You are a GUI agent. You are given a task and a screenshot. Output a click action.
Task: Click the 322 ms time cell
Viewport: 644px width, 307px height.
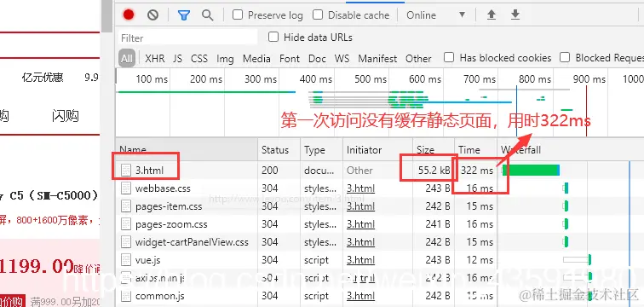point(477,171)
